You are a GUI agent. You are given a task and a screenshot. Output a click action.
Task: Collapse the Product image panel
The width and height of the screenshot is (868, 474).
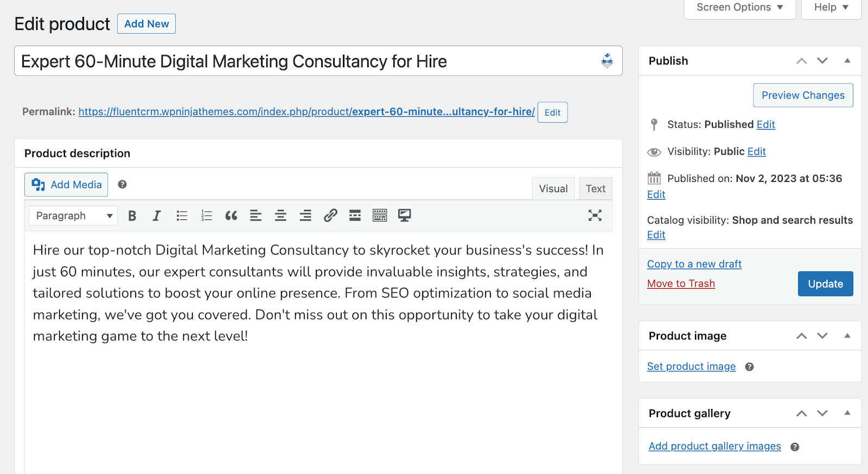[847, 336]
